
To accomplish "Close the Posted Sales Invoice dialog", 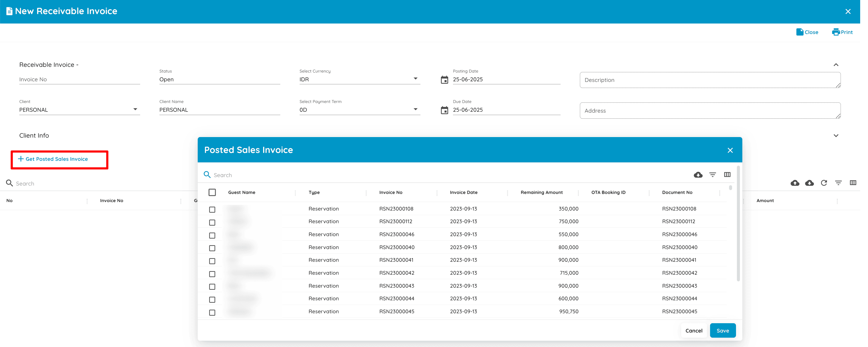I will [x=730, y=150].
